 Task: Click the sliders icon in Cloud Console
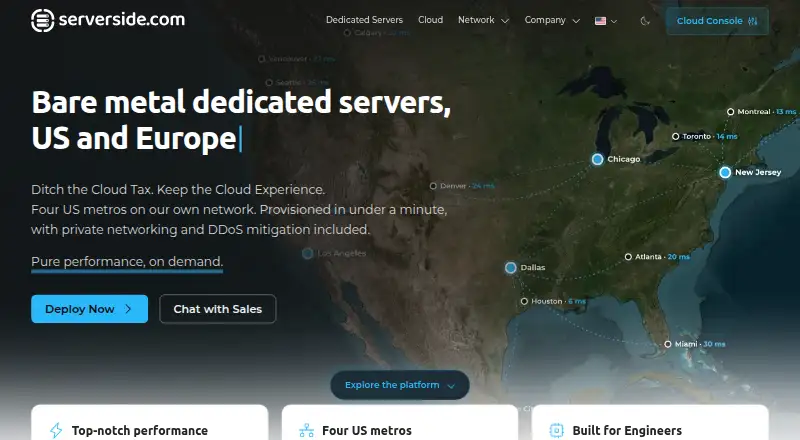click(x=753, y=21)
